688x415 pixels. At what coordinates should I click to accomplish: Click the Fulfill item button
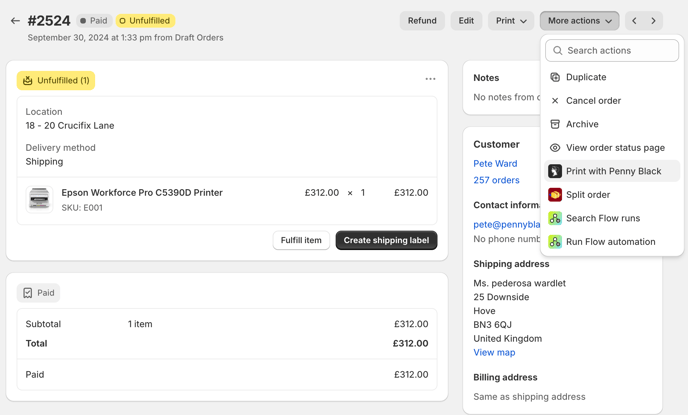301,240
